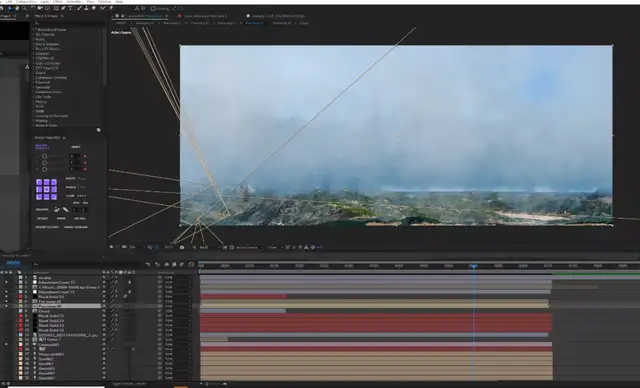The height and width of the screenshot is (388, 640).
Task: Toggle visibility of Camera layer 15
Action: click(7, 344)
